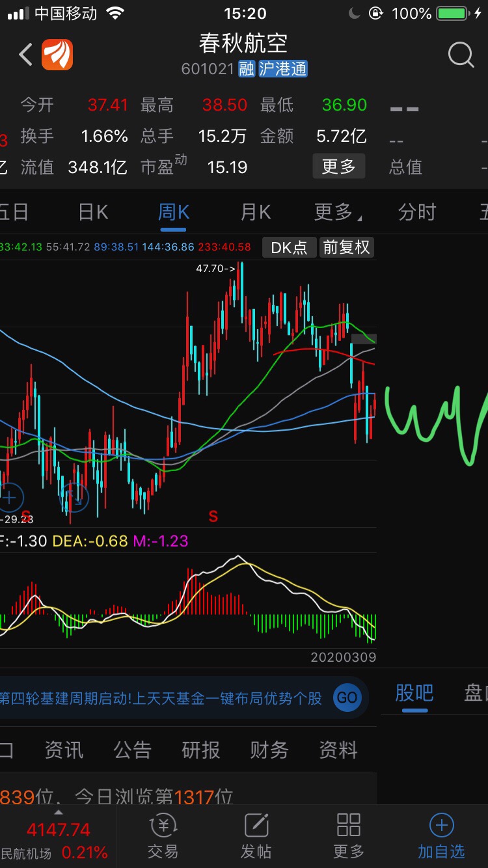The height and width of the screenshot is (868, 488).
Task: Tap 总手 value 15.2万
Action: (x=223, y=136)
